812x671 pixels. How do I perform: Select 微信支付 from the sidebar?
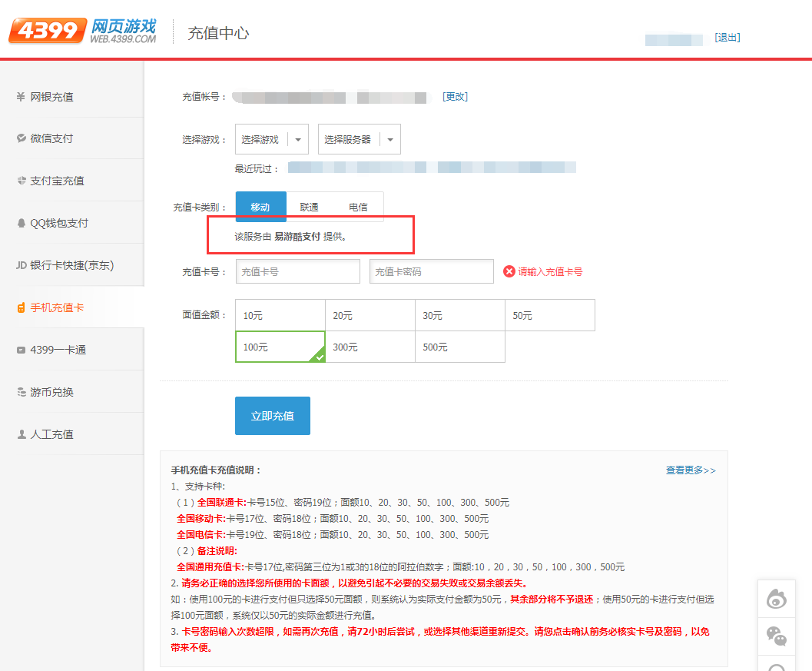pos(51,138)
